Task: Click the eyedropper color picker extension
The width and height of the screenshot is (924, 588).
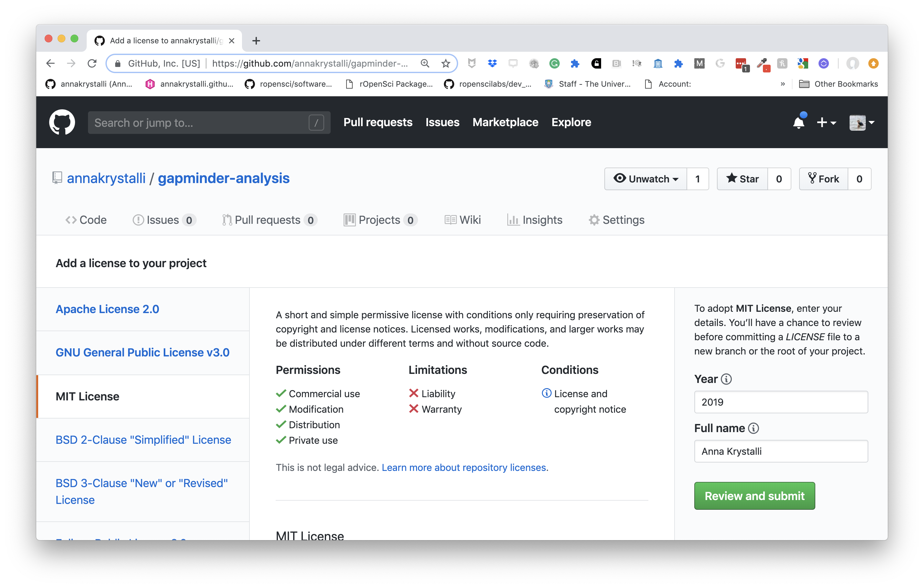Action: pyautogui.click(x=763, y=64)
